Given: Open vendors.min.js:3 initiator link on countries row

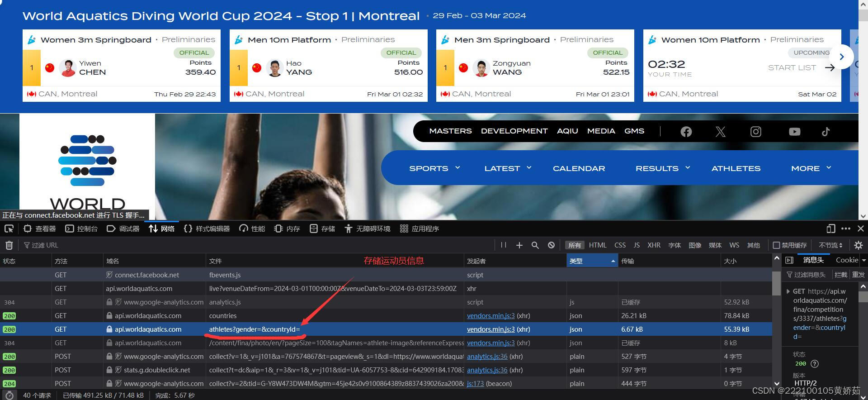Looking at the screenshot, I should coord(491,315).
